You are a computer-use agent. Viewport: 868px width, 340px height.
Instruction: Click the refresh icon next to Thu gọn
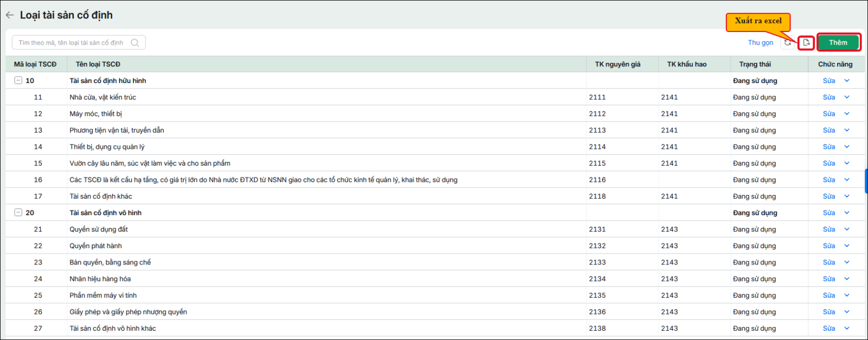(787, 42)
